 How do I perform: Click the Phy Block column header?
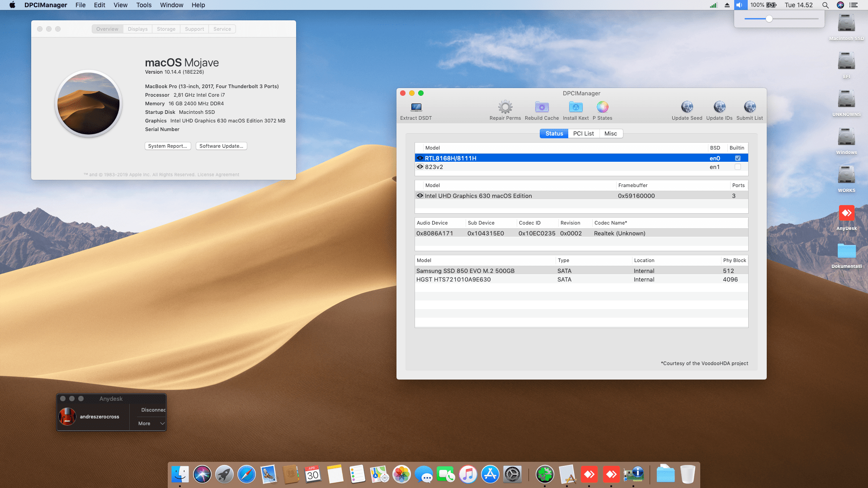tap(734, 260)
